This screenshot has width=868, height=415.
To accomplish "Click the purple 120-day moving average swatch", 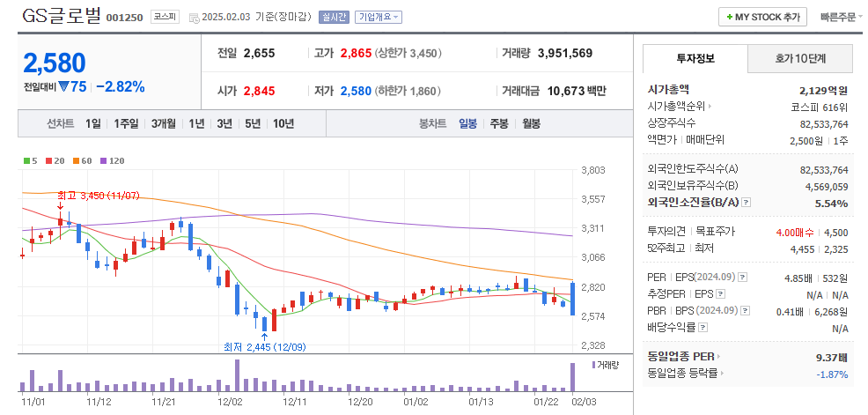I will (x=103, y=161).
